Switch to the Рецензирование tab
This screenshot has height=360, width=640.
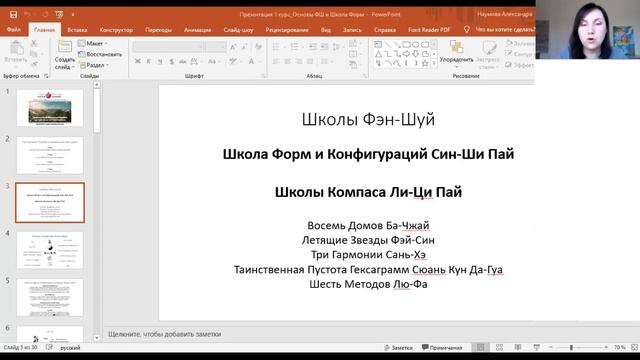pos(287,30)
